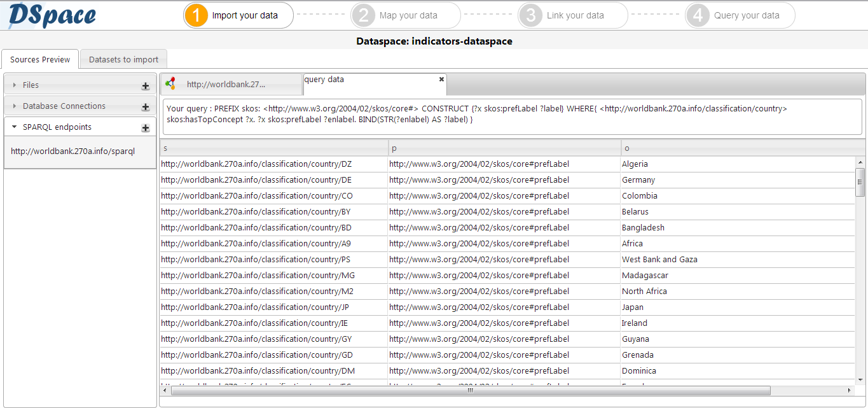This screenshot has width=868, height=408.
Task: Click the subject cell ending country/BD
Action: pos(273,228)
